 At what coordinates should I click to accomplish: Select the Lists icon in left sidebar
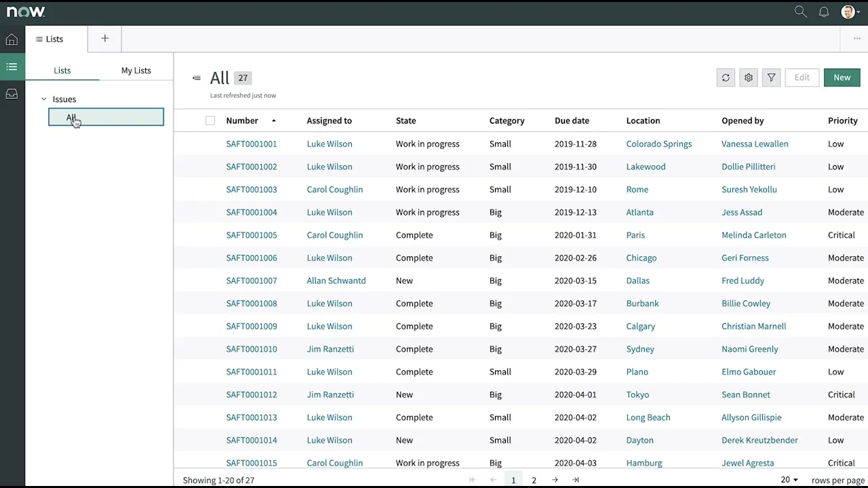12,66
